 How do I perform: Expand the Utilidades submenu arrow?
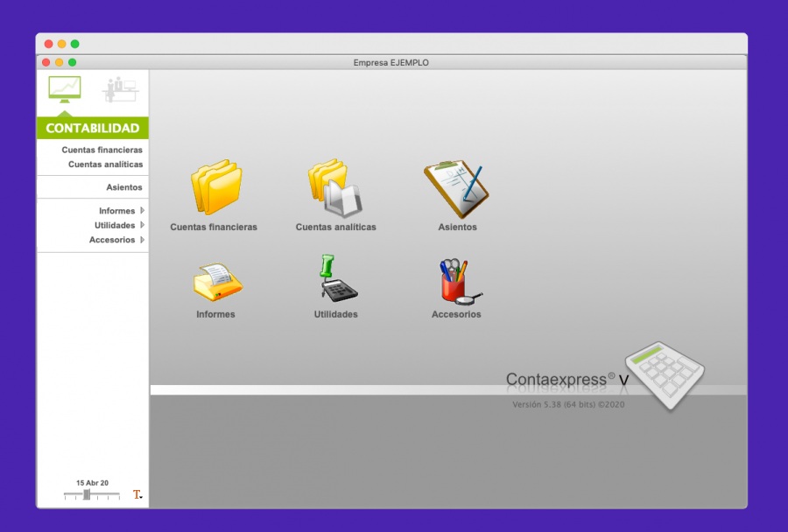click(142, 225)
